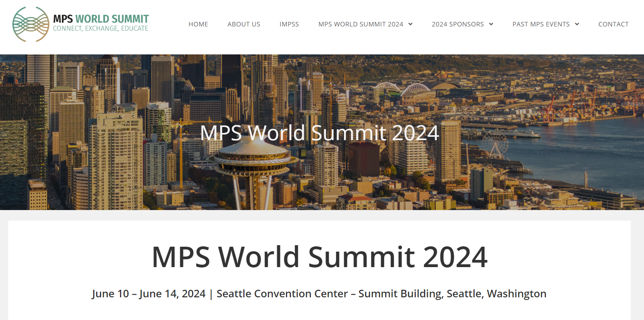The height and width of the screenshot is (320, 644).
Task: Select MPS World Summit 2024 menu item
Action: pyautogui.click(x=361, y=24)
